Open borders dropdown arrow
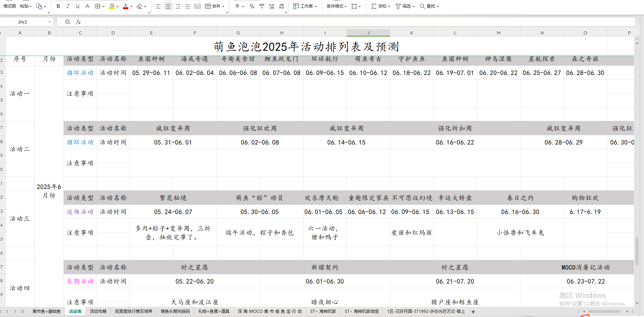644x317 pixels. (x=103, y=6)
